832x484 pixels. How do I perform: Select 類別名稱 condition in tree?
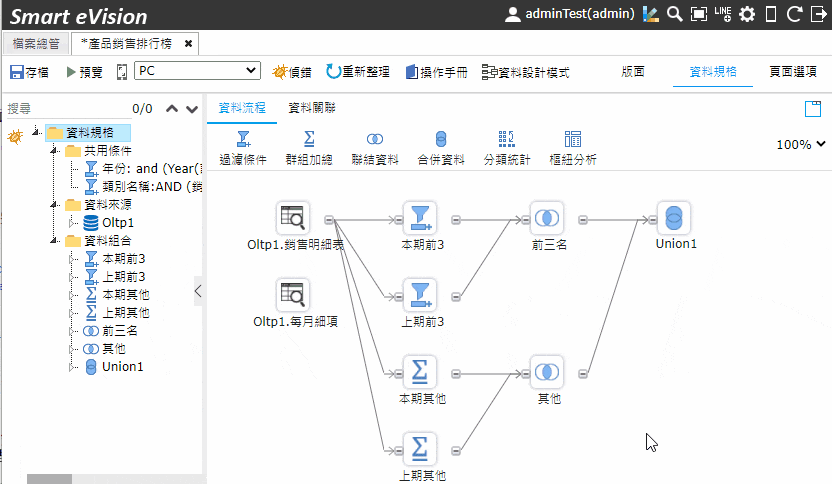tap(144, 187)
